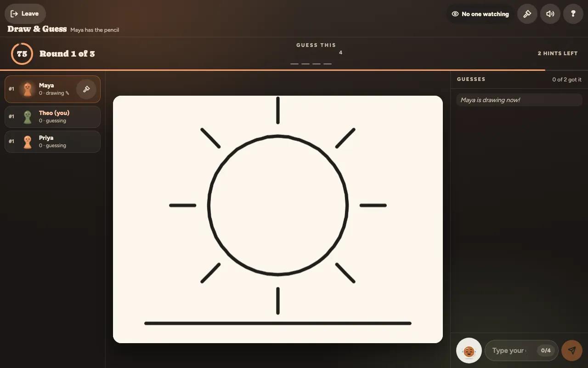This screenshot has width=588, height=368.
Task: Click the Leave button
Action: (x=25, y=14)
